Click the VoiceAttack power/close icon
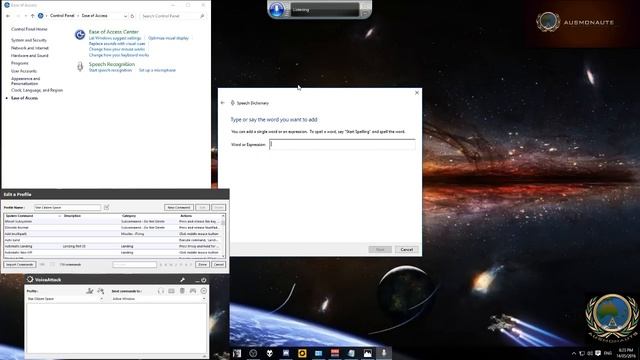The image size is (640, 360). [x=204, y=280]
